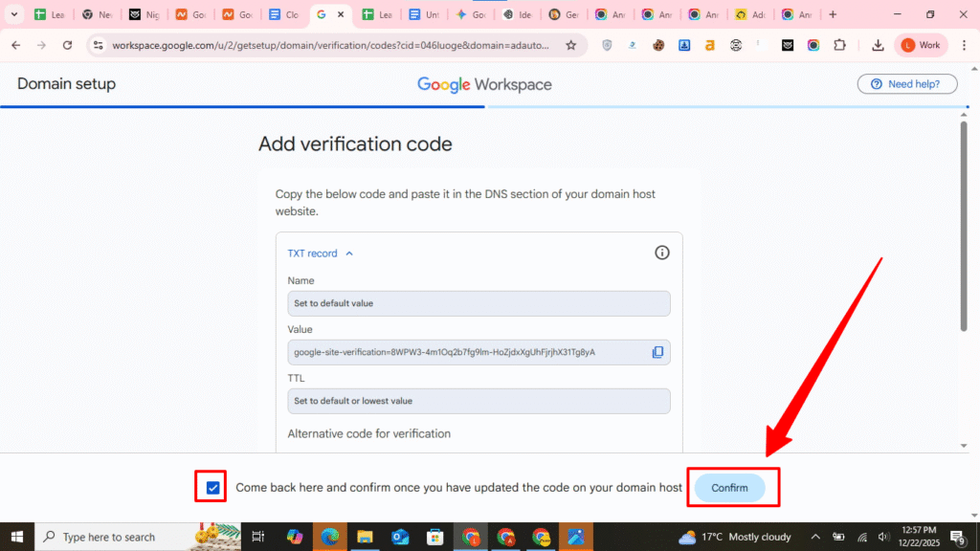Copy the TXT record verification value

pos(657,352)
